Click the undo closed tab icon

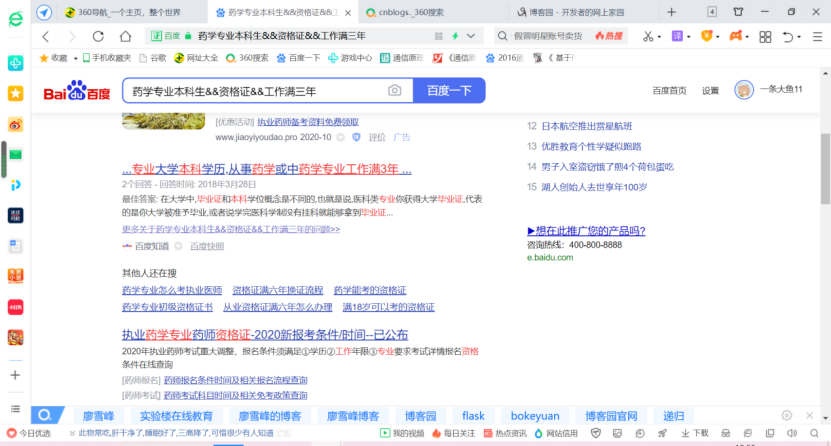coord(788,37)
